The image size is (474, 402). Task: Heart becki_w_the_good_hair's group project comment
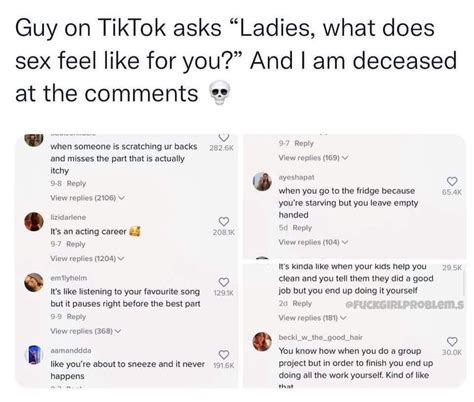[452, 341]
